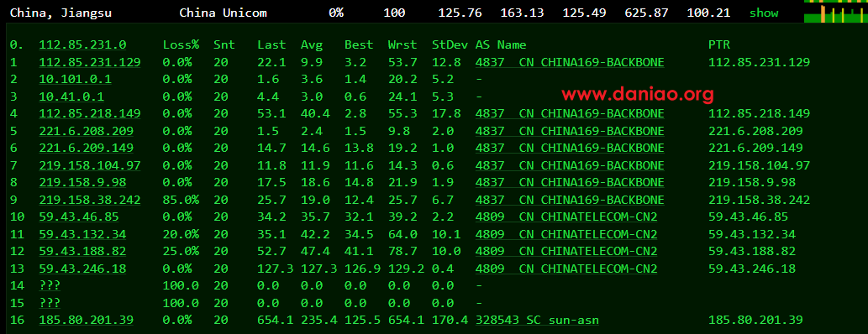The height and width of the screenshot is (334, 868).
Task: Open hop 10 IP 59.43.46.85 link
Action: click(x=79, y=217)
